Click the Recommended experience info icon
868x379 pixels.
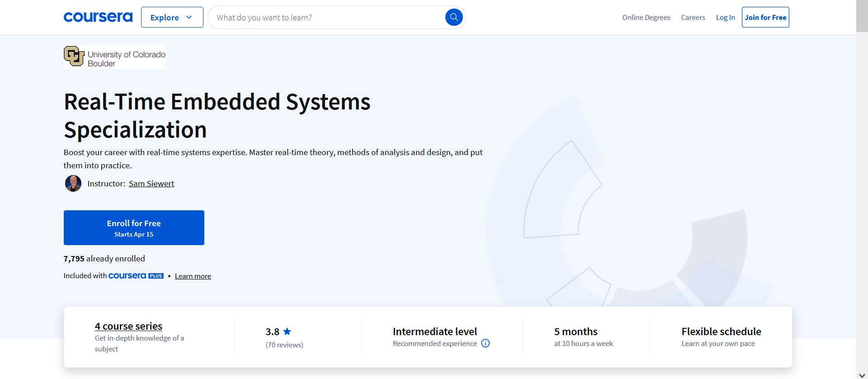point(486,343)
